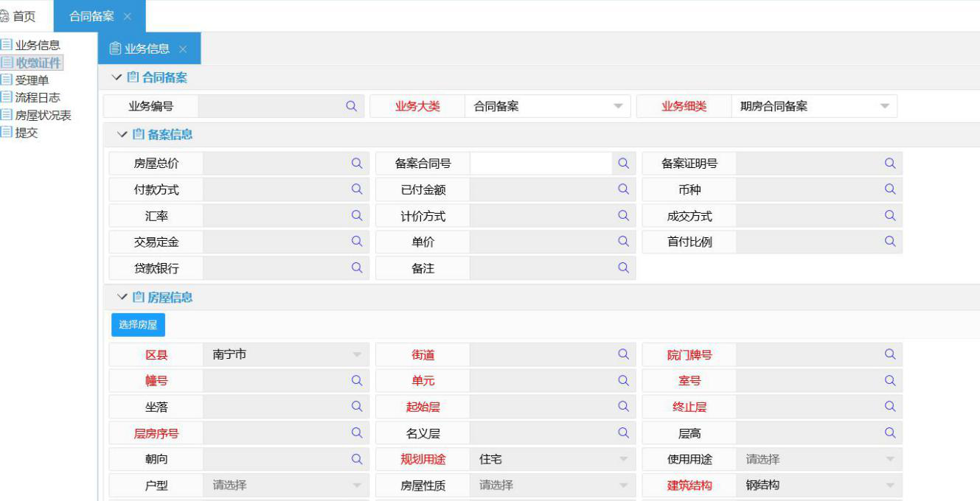Image resolution: width=980 pixels, height=501 pixels.
Task: Click the search icon for 已付金额
Action: (623, 189)
